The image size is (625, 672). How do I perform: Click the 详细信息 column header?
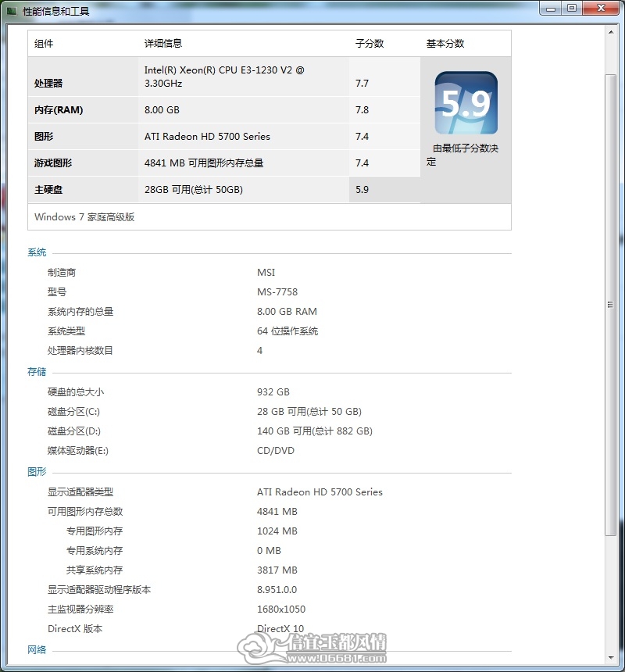[x=163, y=43]
